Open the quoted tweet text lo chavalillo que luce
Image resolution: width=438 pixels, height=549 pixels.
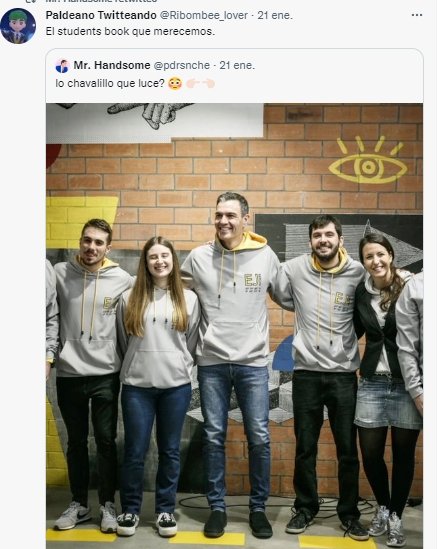(x=110, y=83)
